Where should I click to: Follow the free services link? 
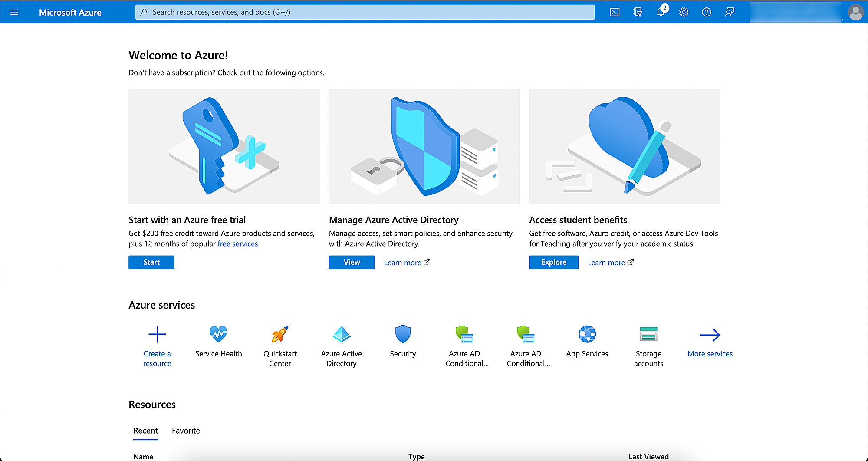click(x=238, y=244)
